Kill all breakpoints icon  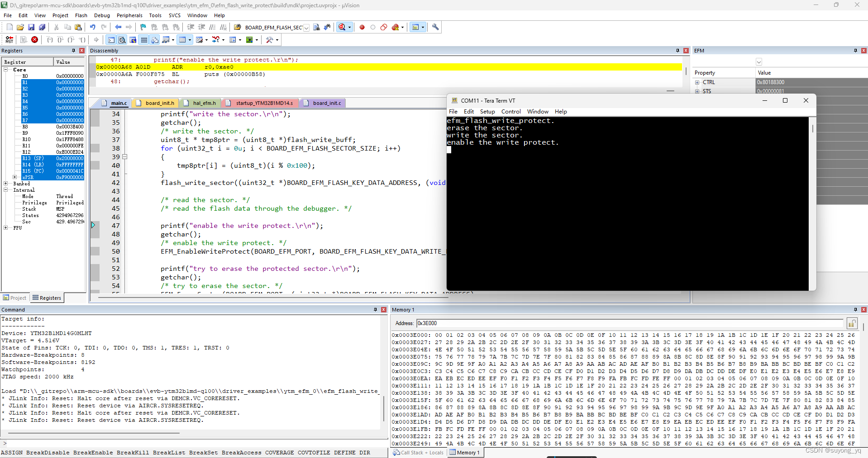[396, 27]
